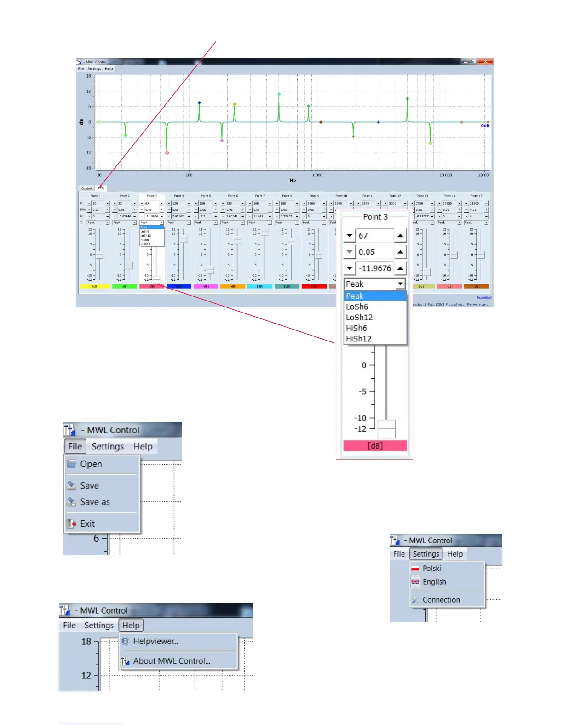Viewport: 563px width, 728px height.
Task: Click the 0.05 bandwidth field in enlarged Point 3
Action: (x=374, y=252)
